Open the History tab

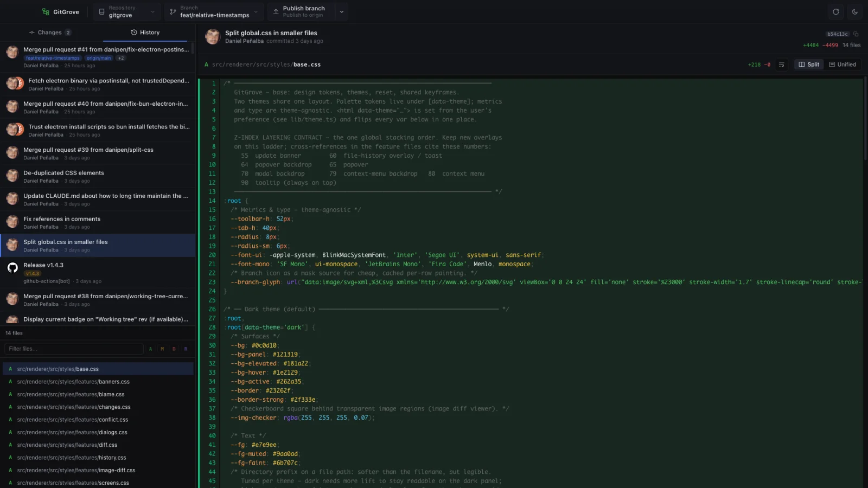[145, 33]
